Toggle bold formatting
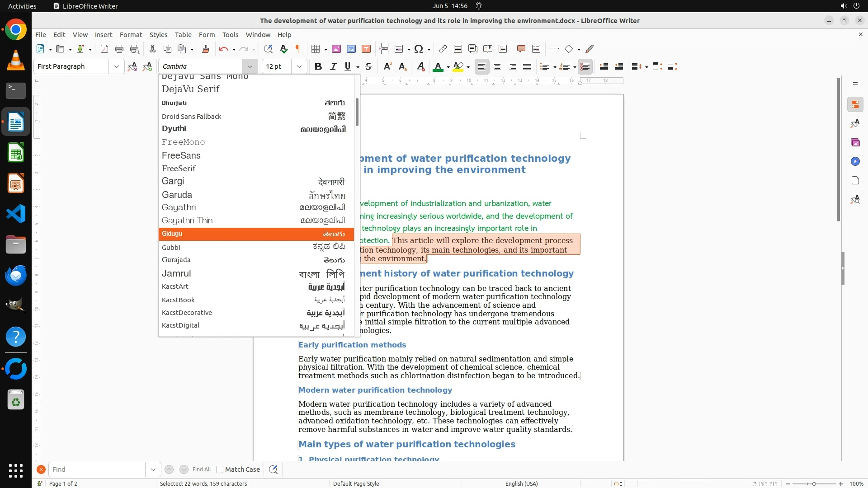The image size is (868, 488). tap(318, 66)
